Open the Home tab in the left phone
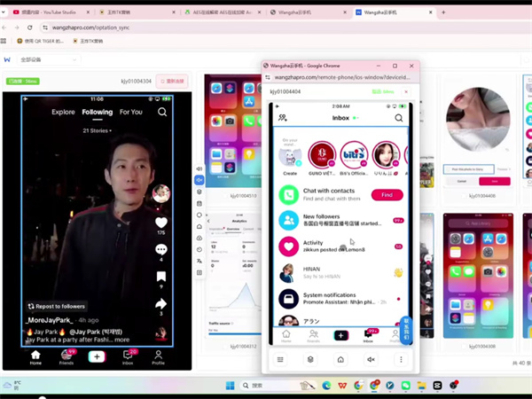This screenshot has width=532, height=399. tap(35, 357)
